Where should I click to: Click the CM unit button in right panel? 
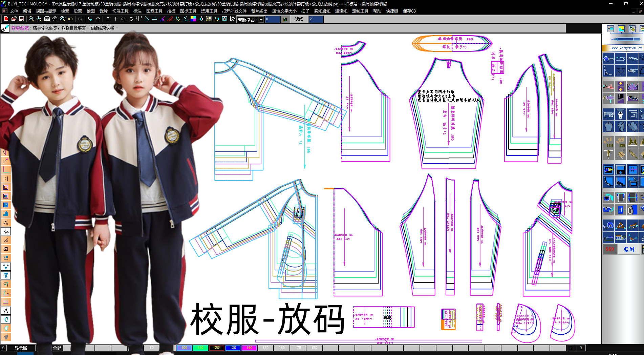coord(629,249)
